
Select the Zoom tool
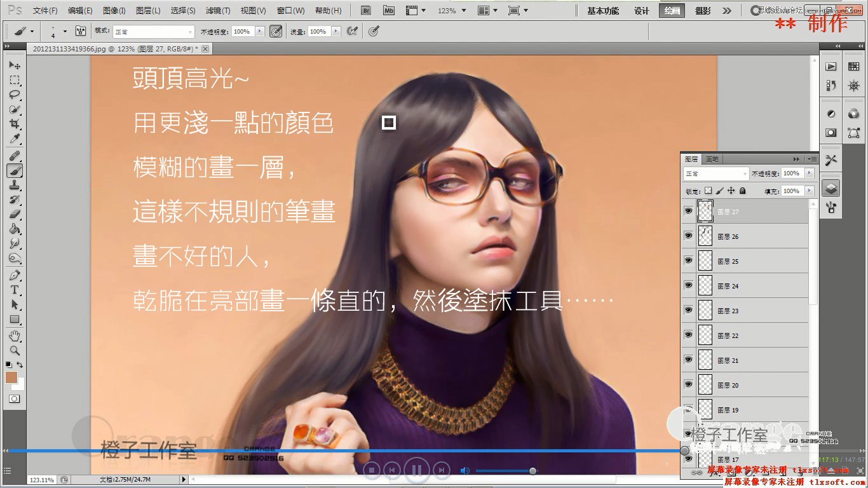15,350
